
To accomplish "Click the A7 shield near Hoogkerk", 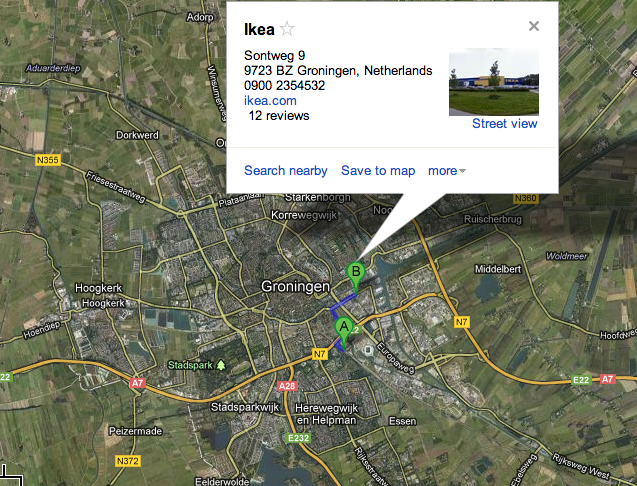I will 138,383.
